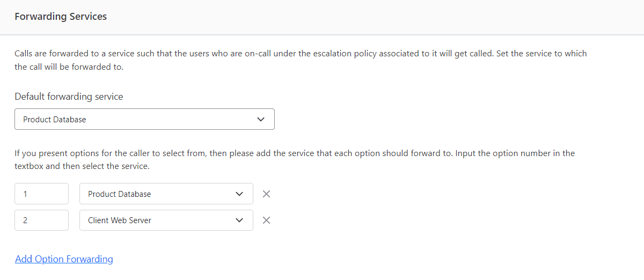
Task: Click the Default forwarding service label
Action: point(69,97)
